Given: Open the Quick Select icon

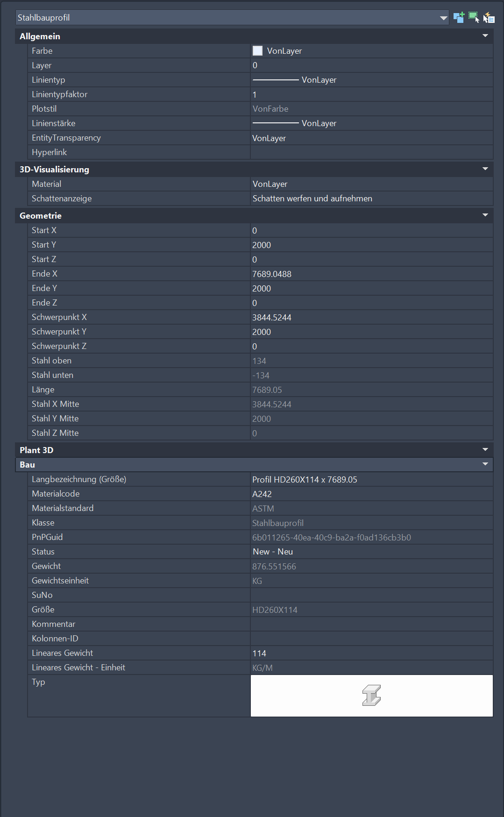Looking at the screenshot, I should coord(489,18).
